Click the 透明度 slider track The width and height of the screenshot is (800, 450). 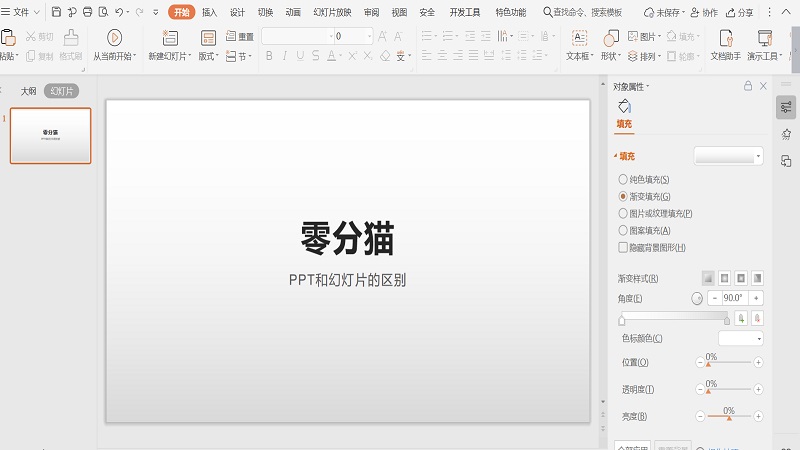pos(728,389)
